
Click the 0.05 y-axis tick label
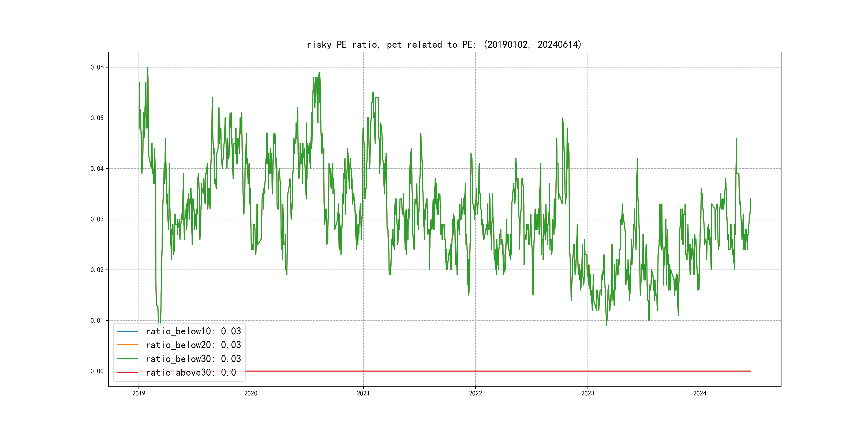97,118
